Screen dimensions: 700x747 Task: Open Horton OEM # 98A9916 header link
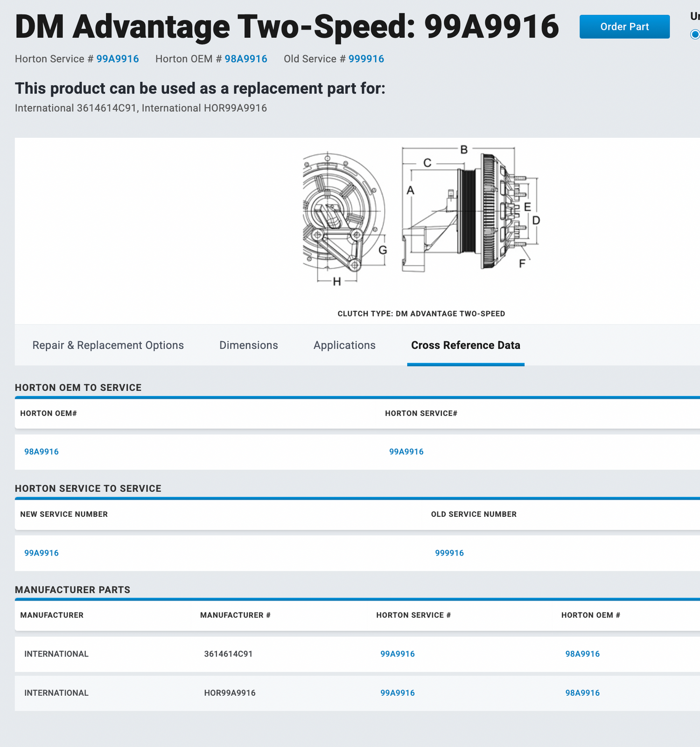245,59
